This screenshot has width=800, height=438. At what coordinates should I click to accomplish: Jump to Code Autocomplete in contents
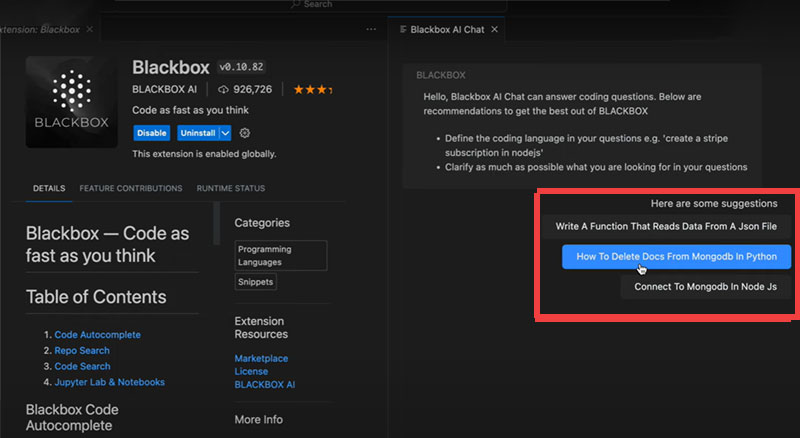click(x=100, y=335)
